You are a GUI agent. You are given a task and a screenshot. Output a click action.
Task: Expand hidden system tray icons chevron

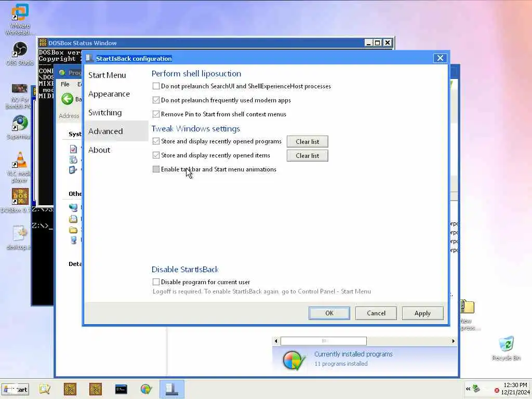pos(468,389)
